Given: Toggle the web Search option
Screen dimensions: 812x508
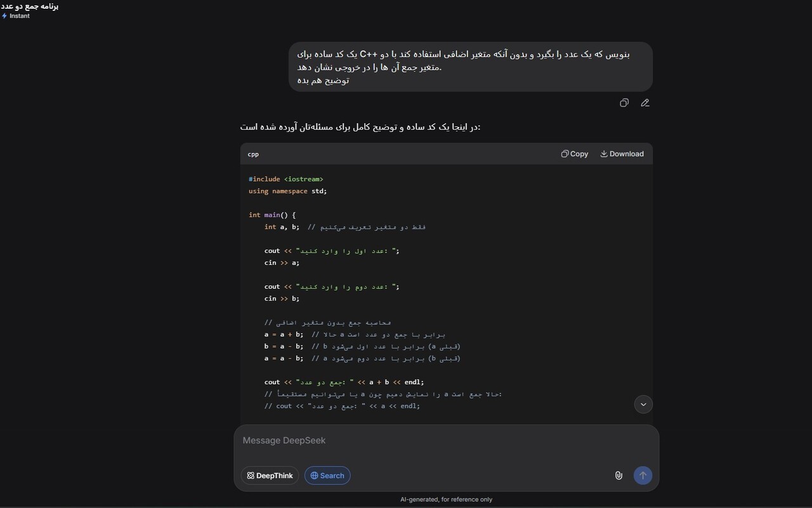Looking at the screenshot, I should point(327,476).
